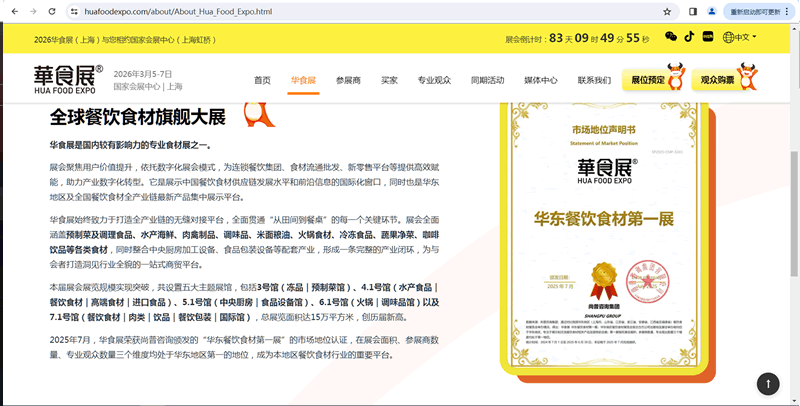Image resolution: width=800 pixels, height=406 pixels.
Task: Expand the 中文 language dropdown
Action: (741, 38)
